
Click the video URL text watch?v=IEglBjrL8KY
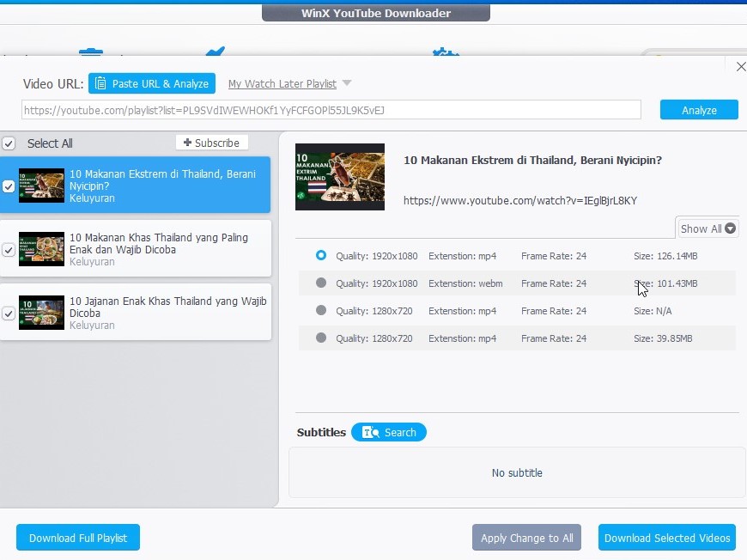[x=520, y=201]
